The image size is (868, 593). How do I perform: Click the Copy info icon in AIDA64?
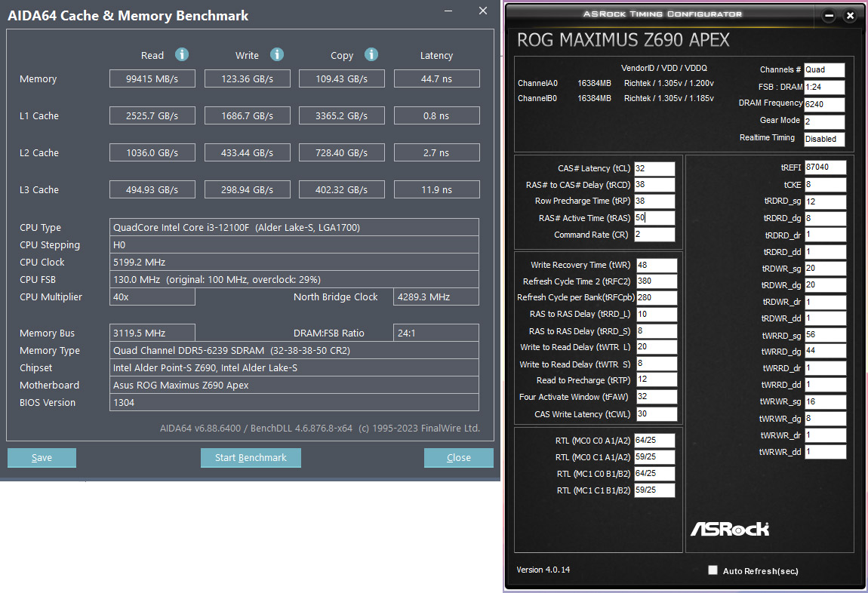(x=371, y=54)
